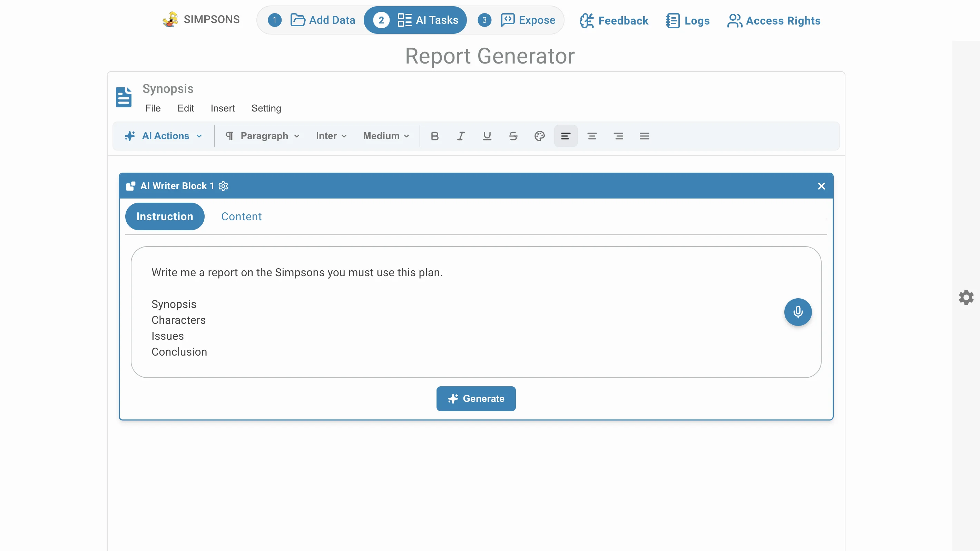Click the Logs notebook icon
The width and height of the screenshot is (980, 551).
[673, 21]
